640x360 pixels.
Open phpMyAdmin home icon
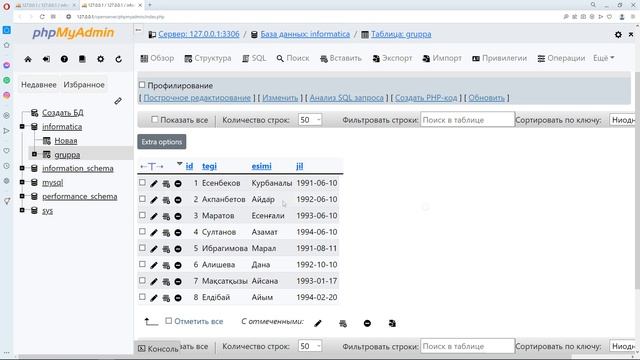coord(28,59)
